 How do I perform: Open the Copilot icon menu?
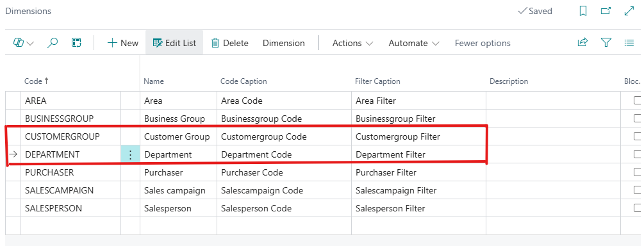click(19, 43)
